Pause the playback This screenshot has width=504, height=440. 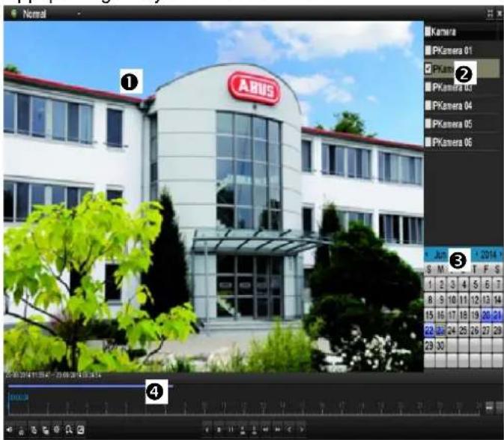click(x=231, y=430)
